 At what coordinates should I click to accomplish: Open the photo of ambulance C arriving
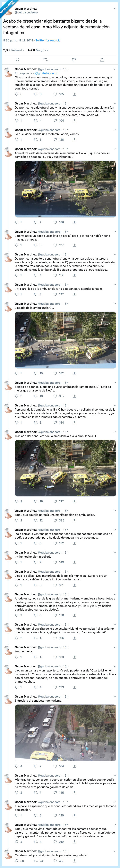66,340
